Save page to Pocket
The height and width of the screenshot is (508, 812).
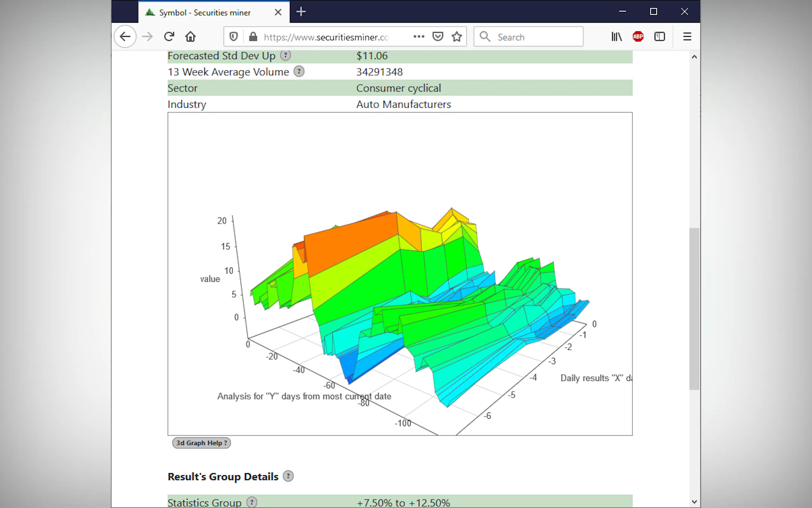[x=438, y=36]
